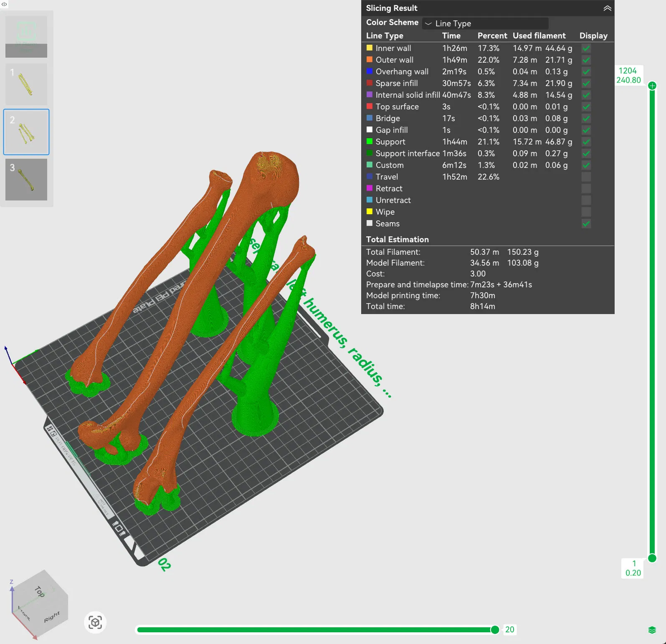Select plate 3 thumbnail
The width and height of the screenshot is (666, 644).
(26, 180)
